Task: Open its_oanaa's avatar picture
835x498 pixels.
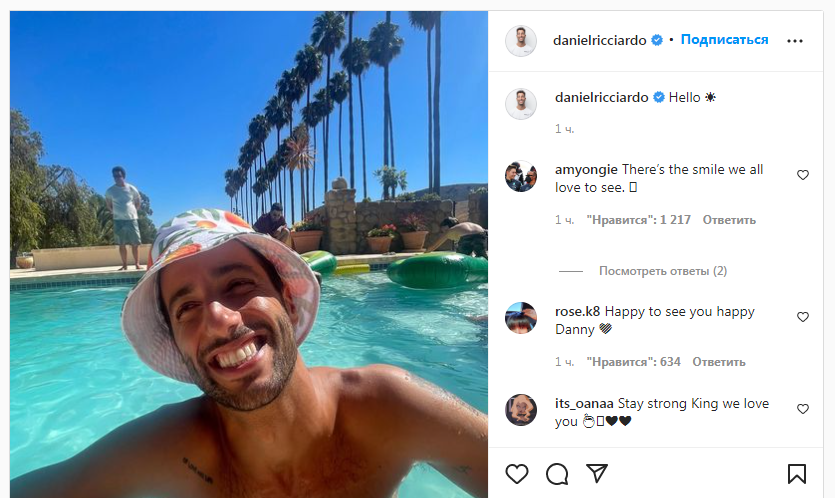Action: coord(521,410)
